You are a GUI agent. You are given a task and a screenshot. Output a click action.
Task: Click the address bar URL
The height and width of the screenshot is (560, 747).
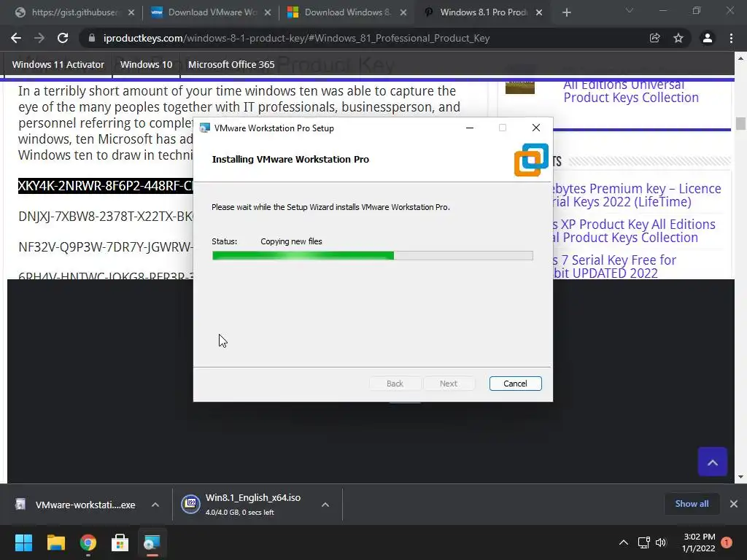[x=296, y=38]
